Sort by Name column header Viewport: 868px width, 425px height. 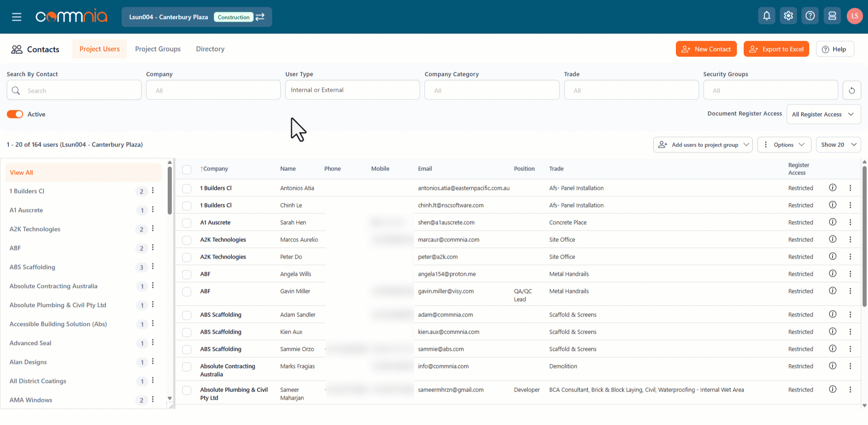(288, 169)
